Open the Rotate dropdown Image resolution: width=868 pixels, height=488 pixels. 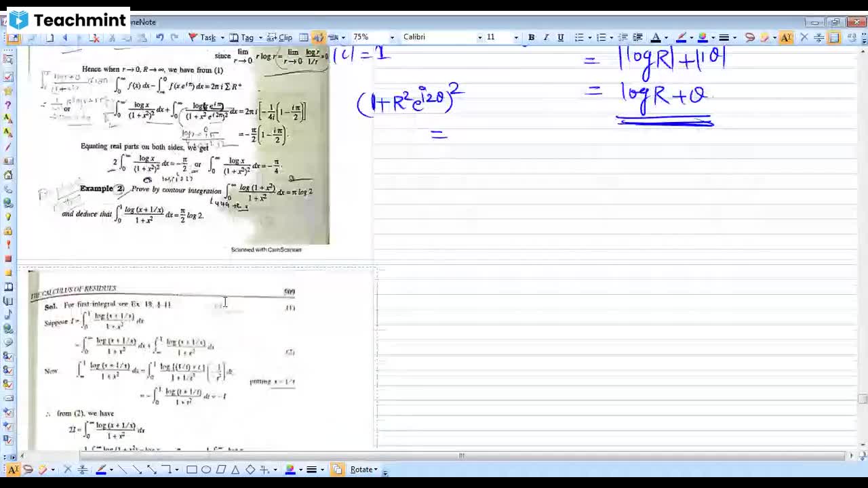pos(361,469)
